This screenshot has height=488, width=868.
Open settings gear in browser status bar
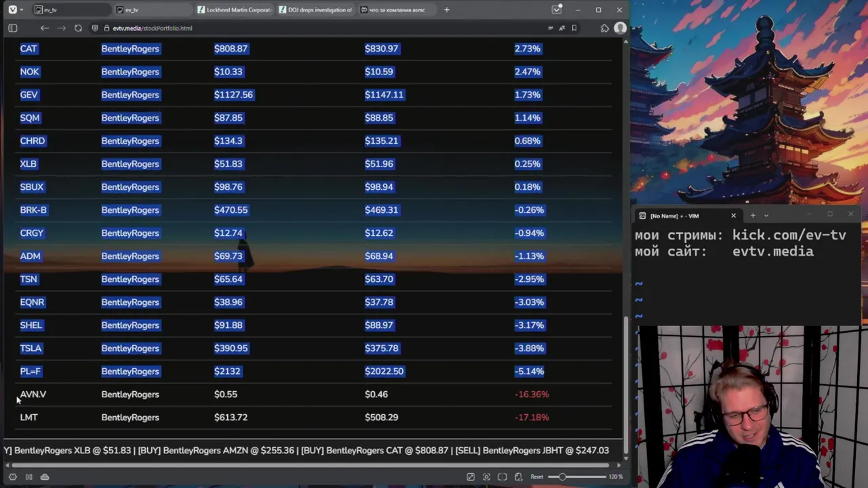point(12,476)
